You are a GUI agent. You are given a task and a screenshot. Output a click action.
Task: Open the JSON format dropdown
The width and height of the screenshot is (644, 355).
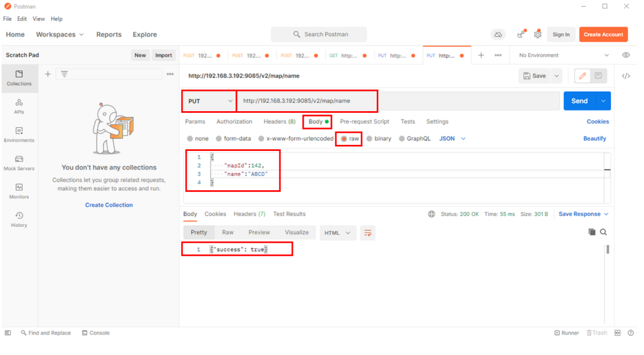point(452,139)
